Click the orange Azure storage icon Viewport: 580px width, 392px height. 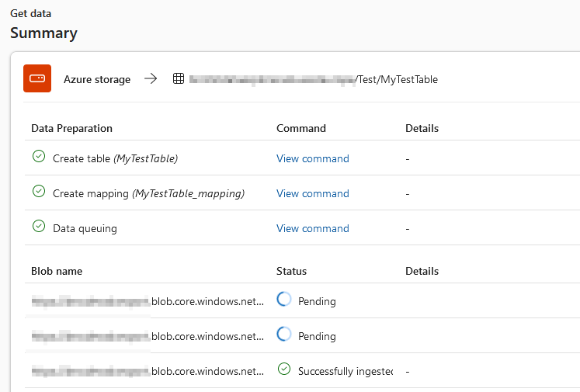(37, 78)
